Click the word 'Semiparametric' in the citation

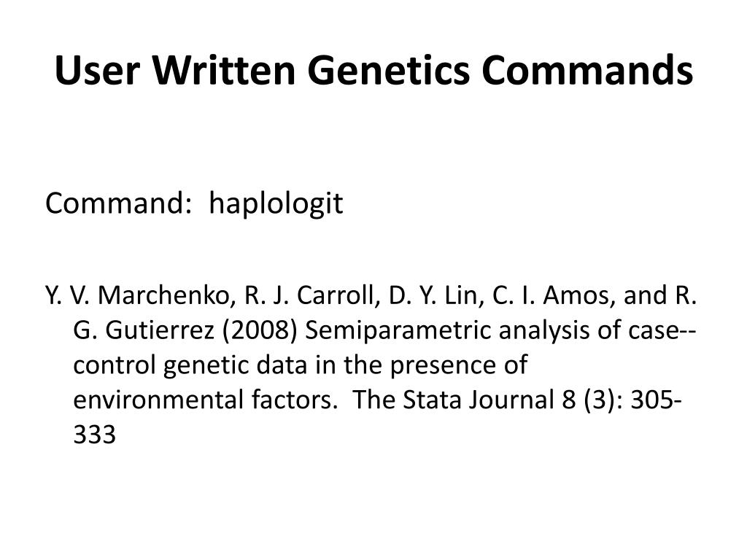[x=398, y=332]
